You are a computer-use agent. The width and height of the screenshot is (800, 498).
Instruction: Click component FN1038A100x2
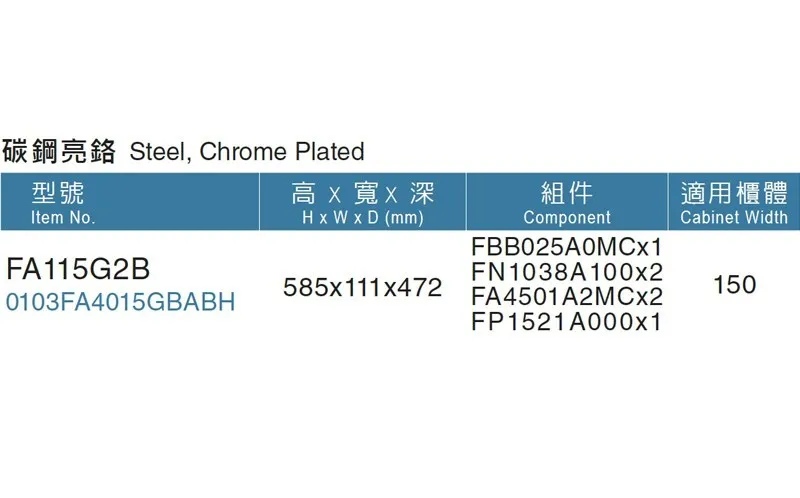(x=566, y=272)
